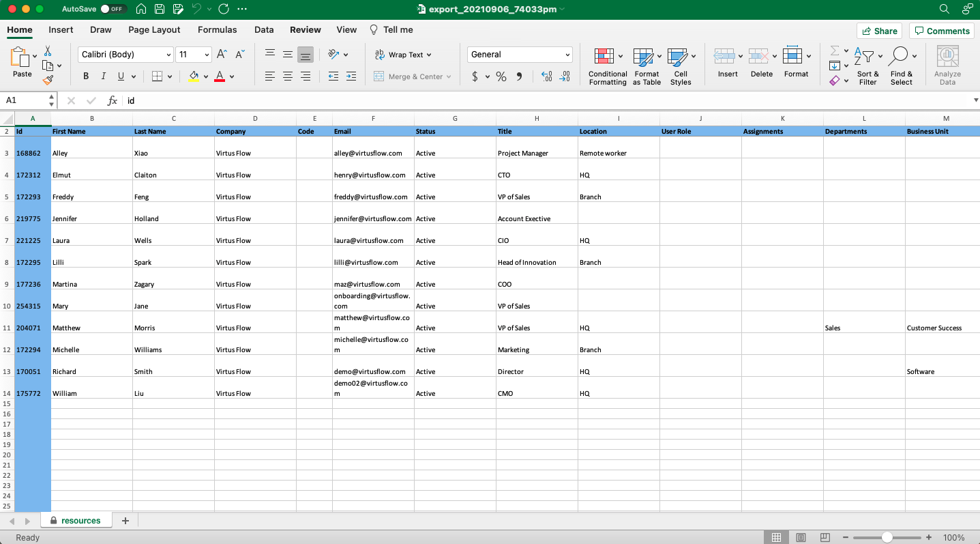Click the Insert cells button
Screen dimensions: 980x544
coord(728,63)
